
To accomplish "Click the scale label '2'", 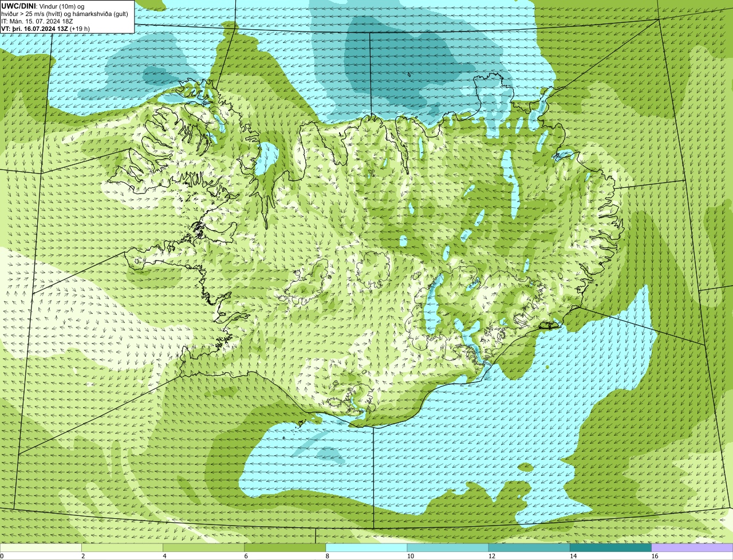I will pos(83,556).
